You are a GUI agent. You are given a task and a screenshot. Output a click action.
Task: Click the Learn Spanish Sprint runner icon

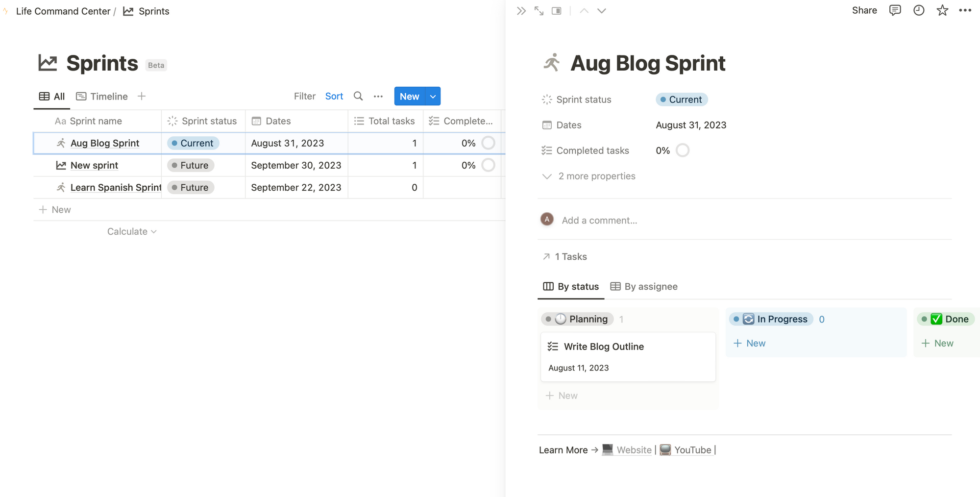[61, 187]
